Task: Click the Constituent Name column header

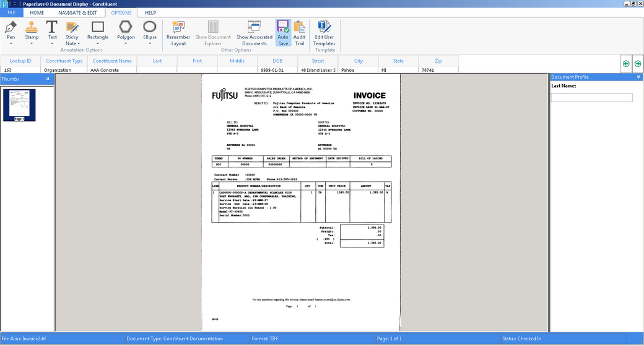Action: [112, 61]
